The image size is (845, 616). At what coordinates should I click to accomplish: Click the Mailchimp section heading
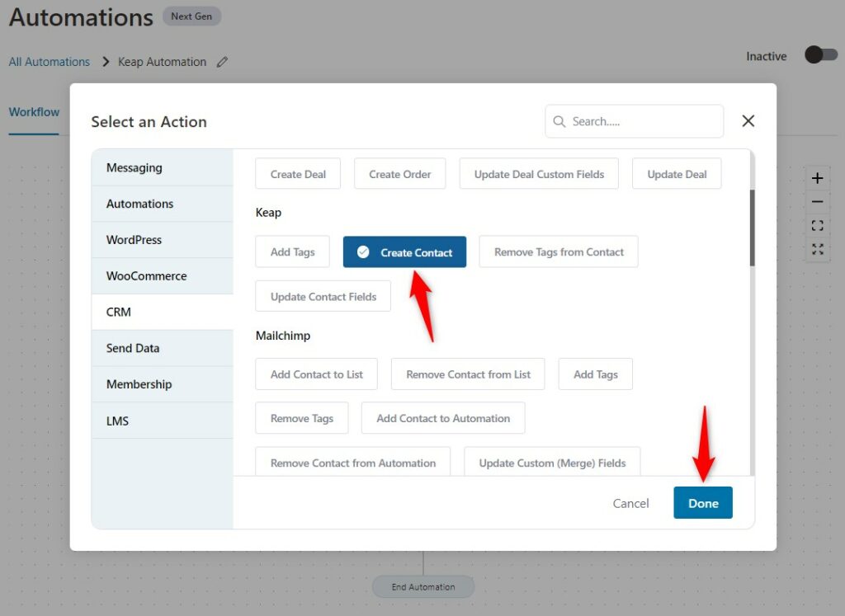[x=283, y=336]
